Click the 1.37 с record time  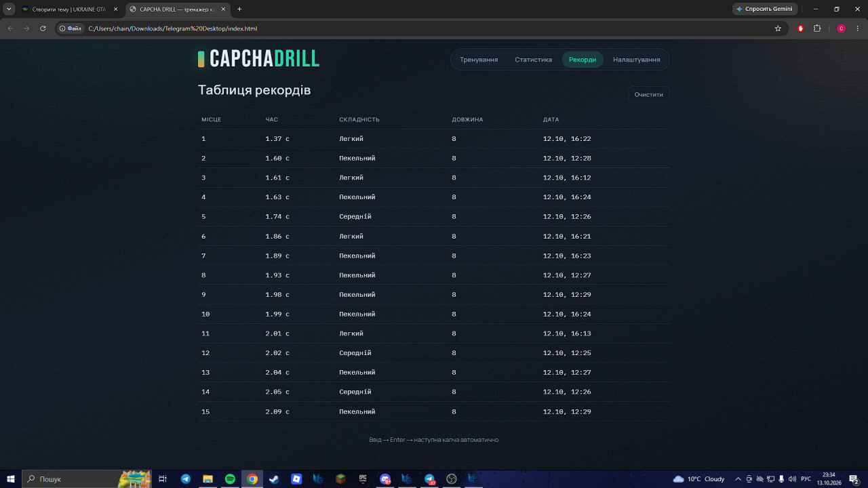[x=277, y=139]
